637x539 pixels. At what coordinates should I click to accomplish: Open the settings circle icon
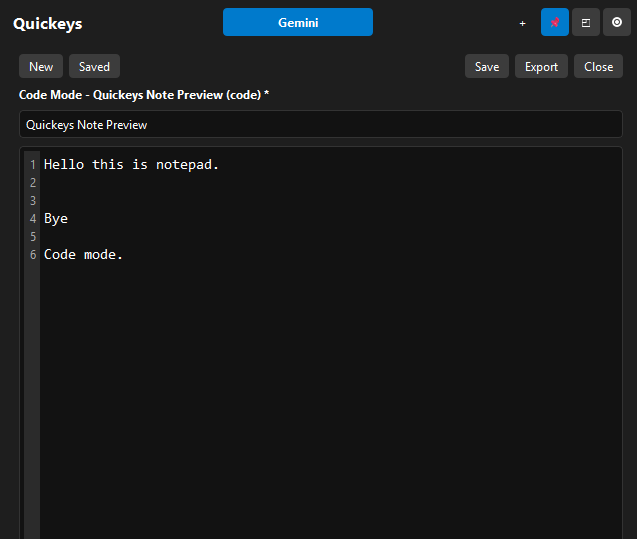[617, 22]
